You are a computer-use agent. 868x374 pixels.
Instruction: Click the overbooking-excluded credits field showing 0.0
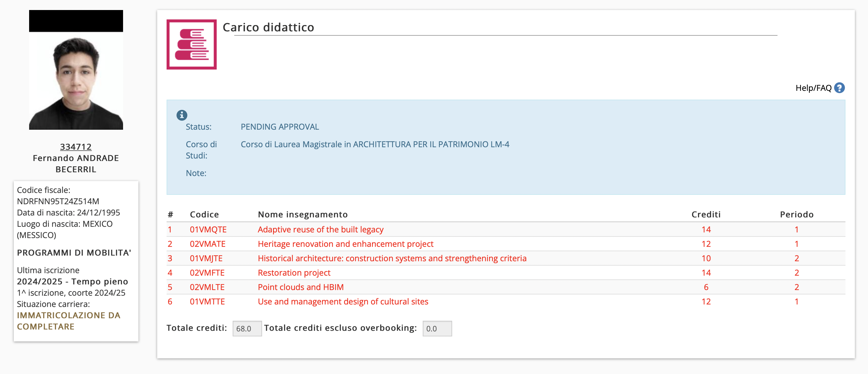click(437, 329)
